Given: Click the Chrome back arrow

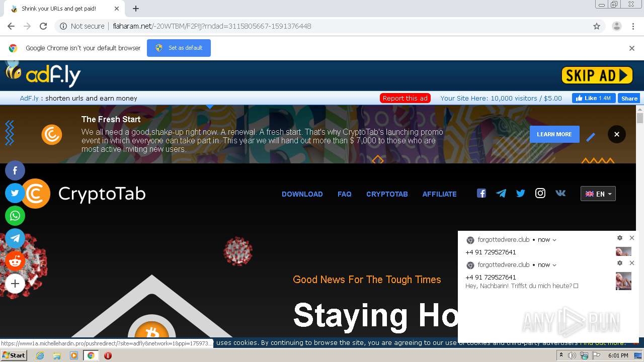Looking at the screenshot, I should pyautogui.click(x=11, y=26).
